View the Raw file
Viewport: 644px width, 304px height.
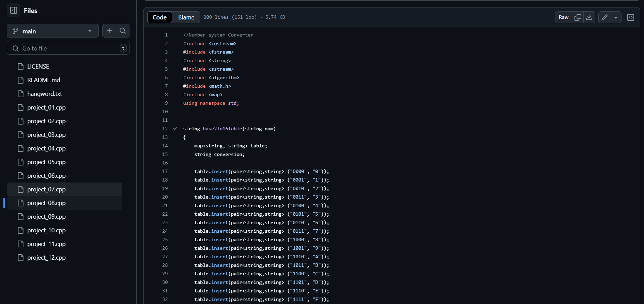tap(564, 17)
